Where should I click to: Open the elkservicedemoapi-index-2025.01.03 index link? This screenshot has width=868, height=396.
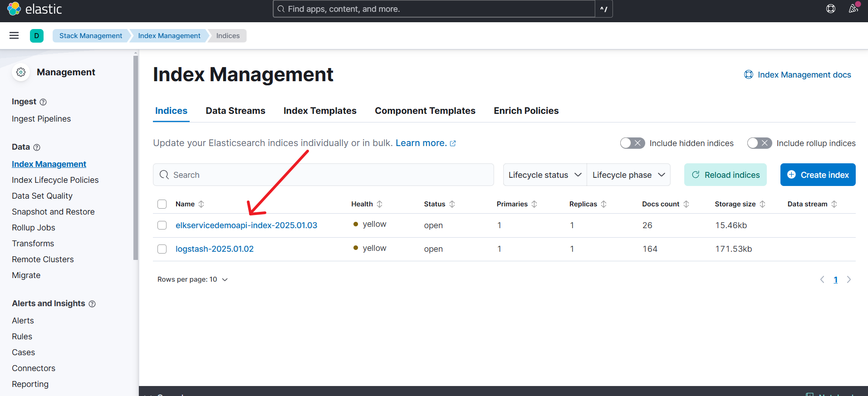[246, 225]
